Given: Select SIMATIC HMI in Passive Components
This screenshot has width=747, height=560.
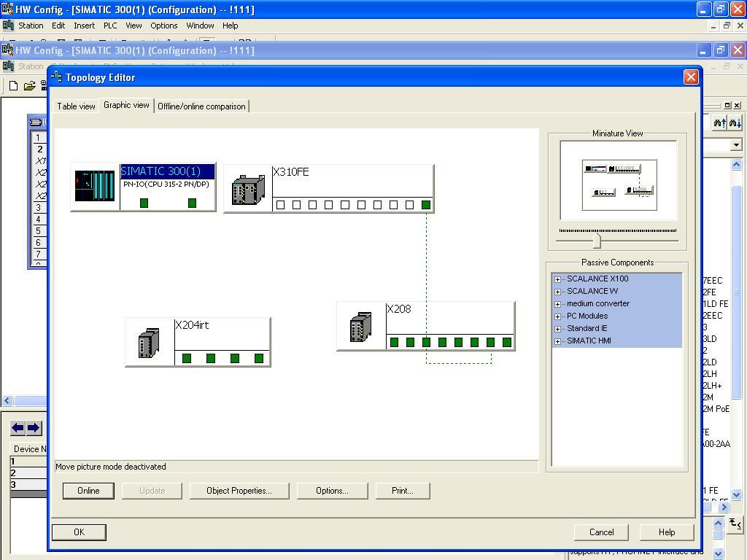Looking at the screenshot, I should coord(589,341).
